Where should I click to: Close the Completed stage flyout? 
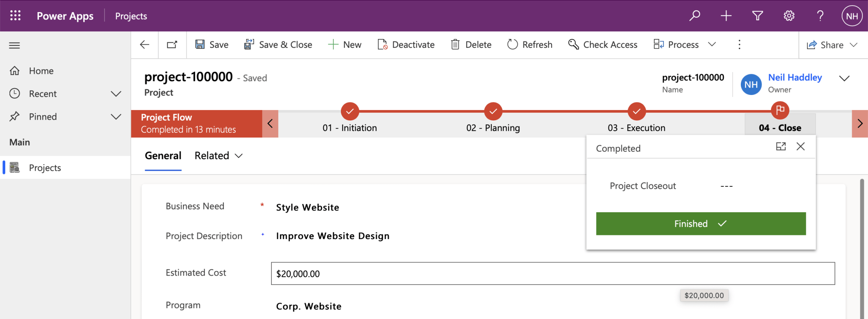tap(801, 147)
